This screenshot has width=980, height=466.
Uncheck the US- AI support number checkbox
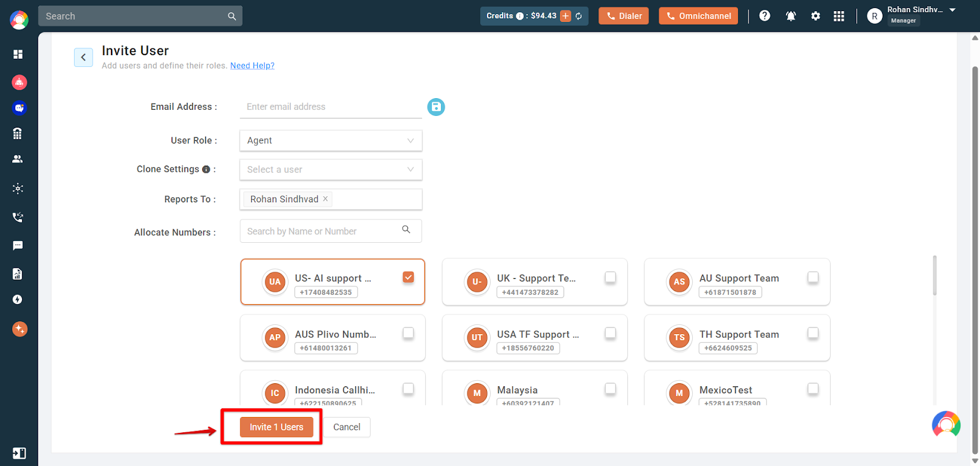(x=409, y=277)
